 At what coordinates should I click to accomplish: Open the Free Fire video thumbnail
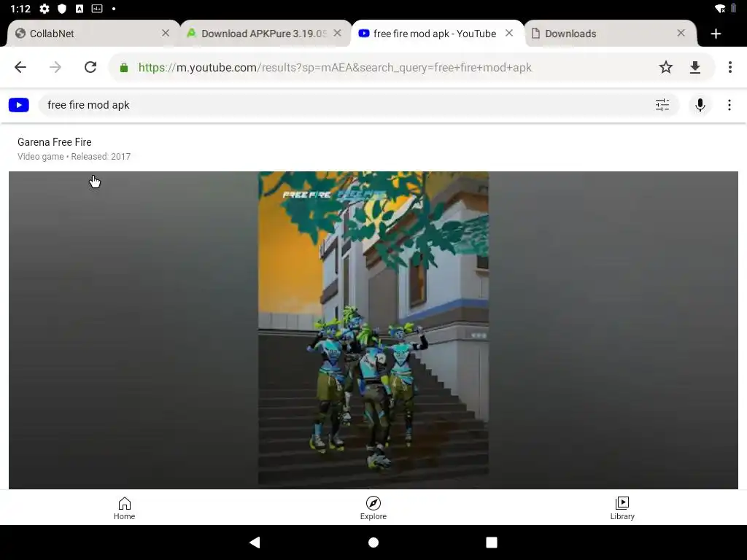tap(373, 330)
